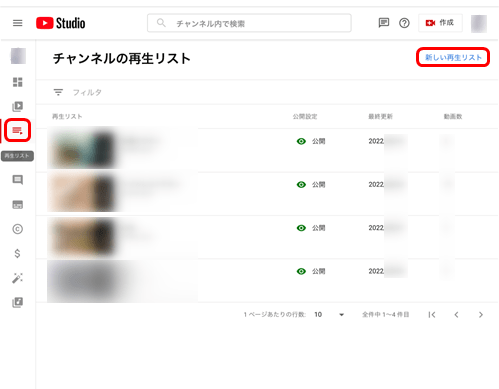Open the account avatar at top right
Image resolution: width=499 pixels, height=389 pixels.
479,23
